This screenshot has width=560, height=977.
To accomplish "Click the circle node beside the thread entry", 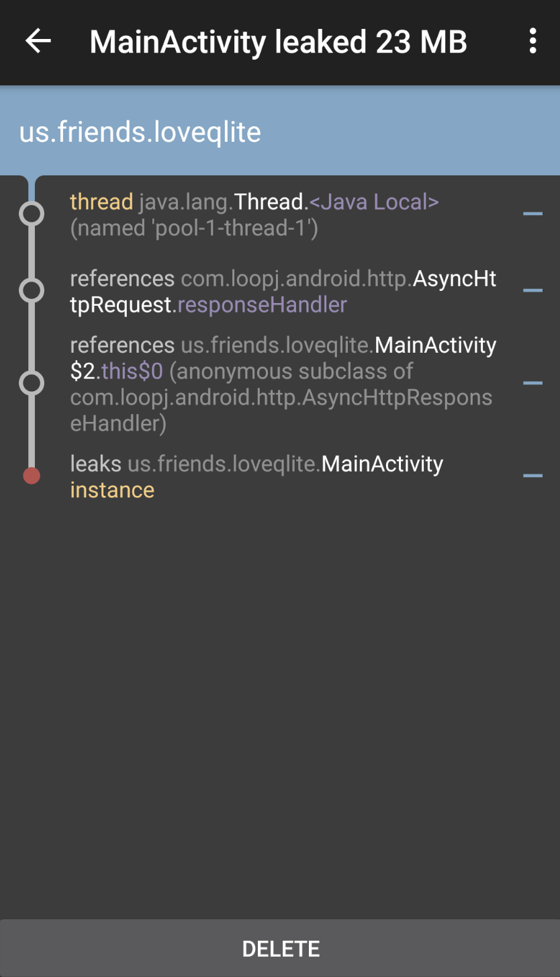I will click(x=32, y=214).
